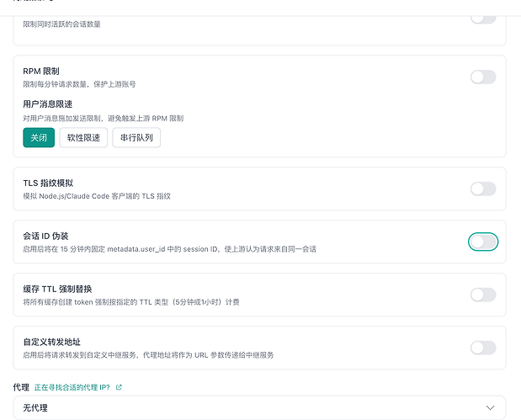Image resolution: width=521 pixels, height=420 pixels.
Task: Click the 缓存 TTL 强制替换 heading
Action: (57, 289)
